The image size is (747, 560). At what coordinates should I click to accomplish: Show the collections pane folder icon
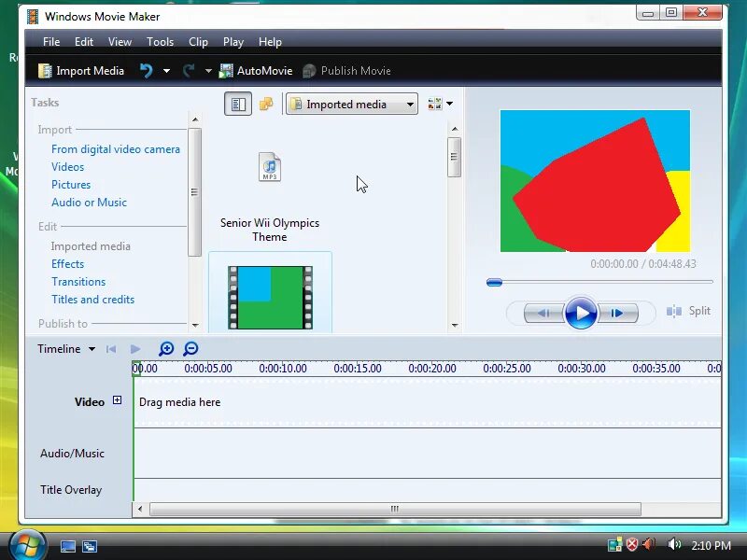[x=266, y=104]
